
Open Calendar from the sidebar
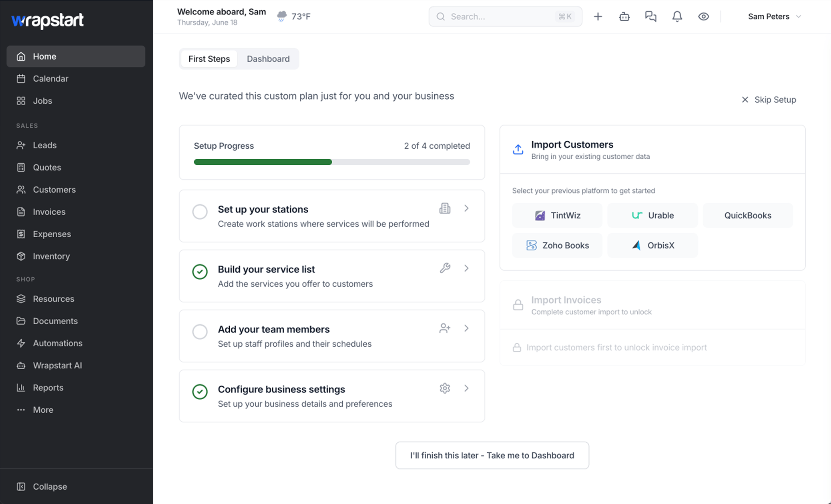76,78
